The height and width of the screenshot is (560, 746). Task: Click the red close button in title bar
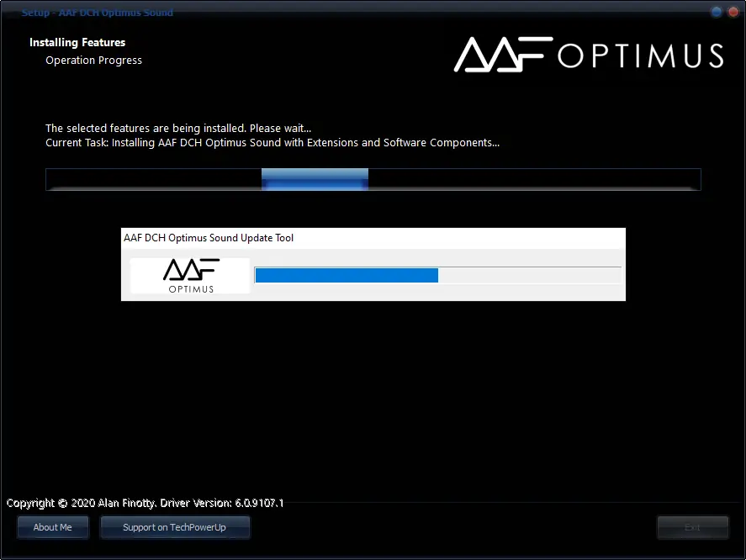click(733, 12)
